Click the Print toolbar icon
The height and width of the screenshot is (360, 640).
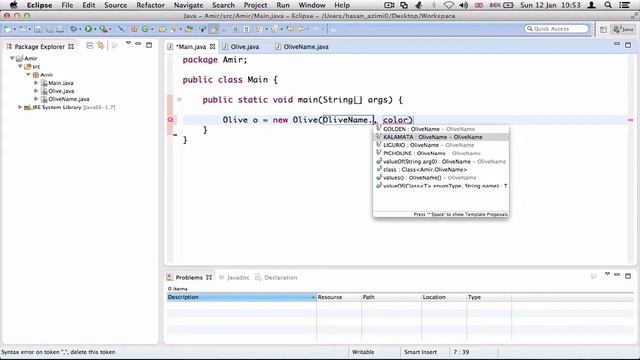click(x=60, y=29)
